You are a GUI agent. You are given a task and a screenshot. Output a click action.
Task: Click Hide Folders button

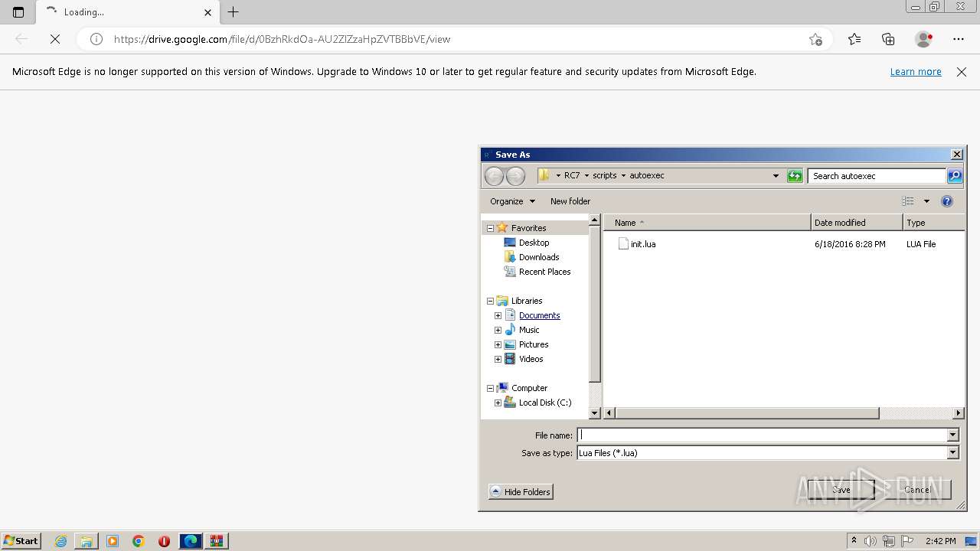click(521, 491)
